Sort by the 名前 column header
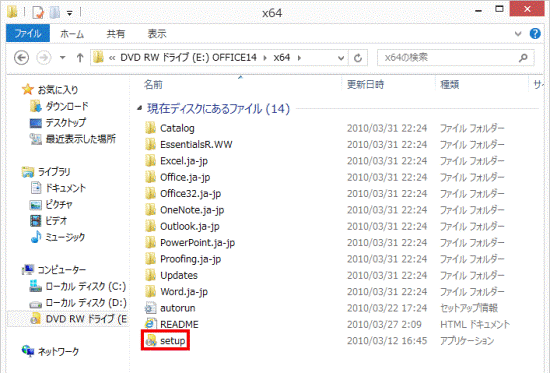 (x=153, y=85)
